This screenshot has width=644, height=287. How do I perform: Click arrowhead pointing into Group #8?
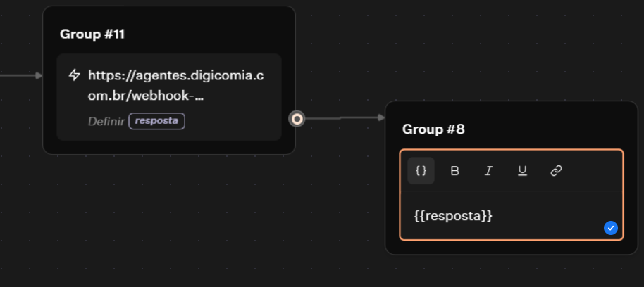point(381,117)
